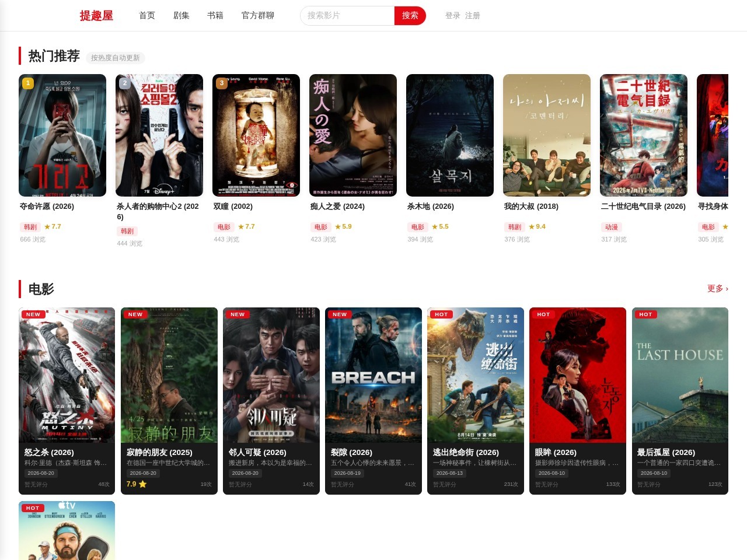Image resolution: width=747 pixels, height=560 pixels.
Task: Click the title 夺命许愿 (2026)
Action: (x=47, y=206)
